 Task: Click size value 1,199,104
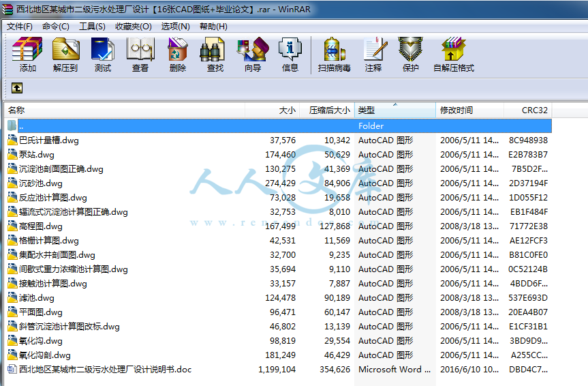(x=277, y=369)
